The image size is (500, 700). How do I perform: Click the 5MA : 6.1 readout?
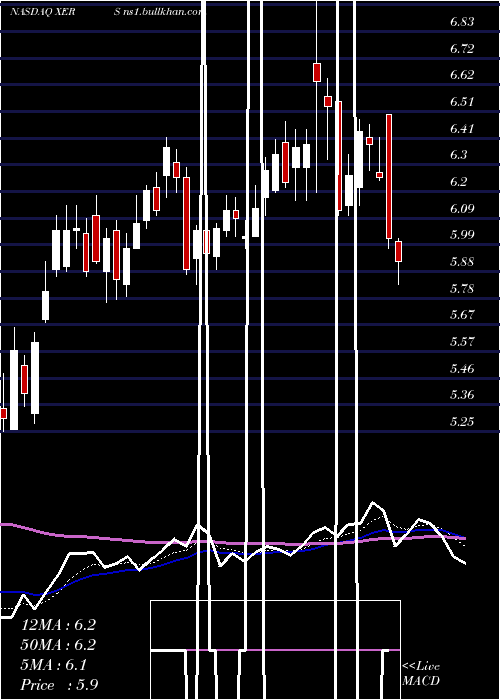pyautogui.click(x=54, y=665)
